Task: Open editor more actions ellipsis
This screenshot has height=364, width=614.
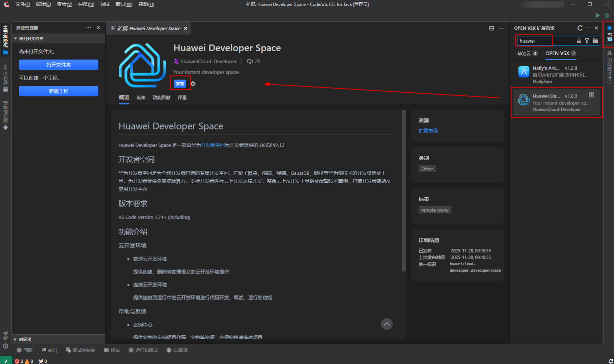Action: pyautogui.click(x=501, y=28)
